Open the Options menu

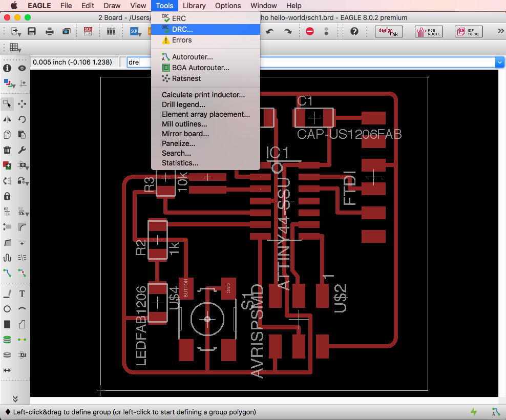coord(228,6)
